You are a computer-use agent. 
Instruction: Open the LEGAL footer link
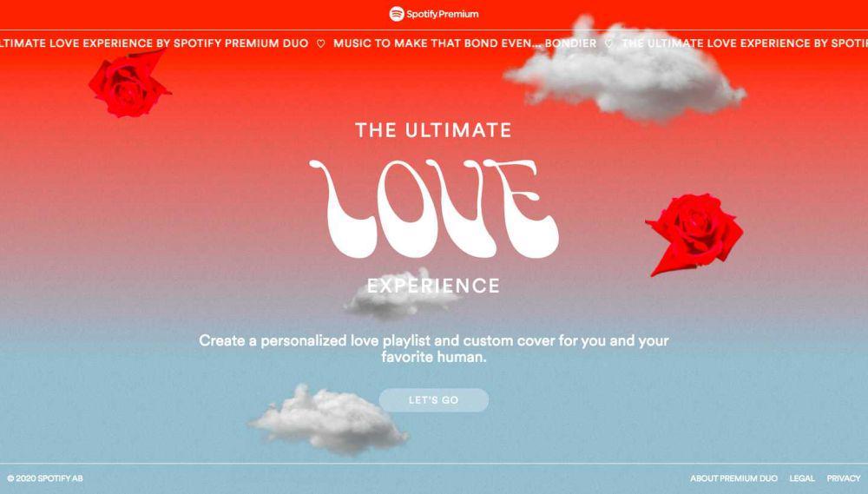pos(802,478)
